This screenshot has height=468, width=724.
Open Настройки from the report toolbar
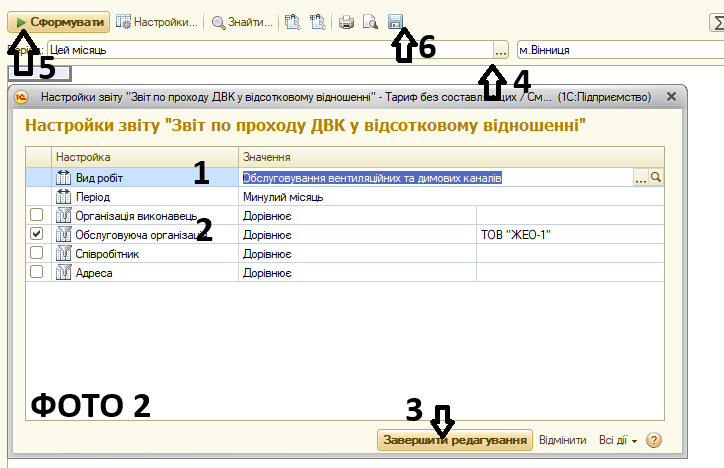pyautogui.click(x=157, y=20)
